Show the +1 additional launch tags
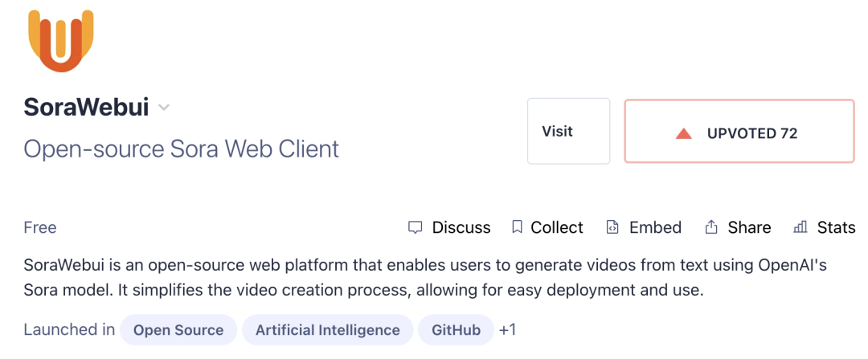Screen dimensions: 868x359 pyautogui.click(x=507, y=330)
